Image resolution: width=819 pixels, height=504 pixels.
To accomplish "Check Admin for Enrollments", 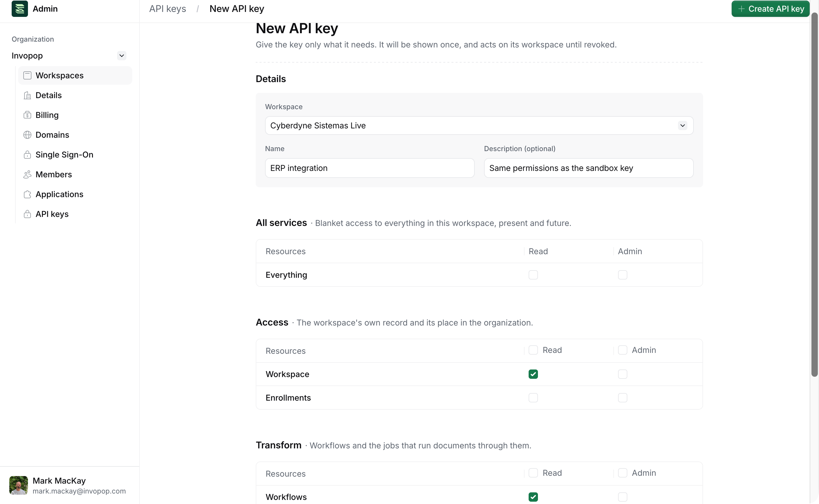I will [622, 398].
